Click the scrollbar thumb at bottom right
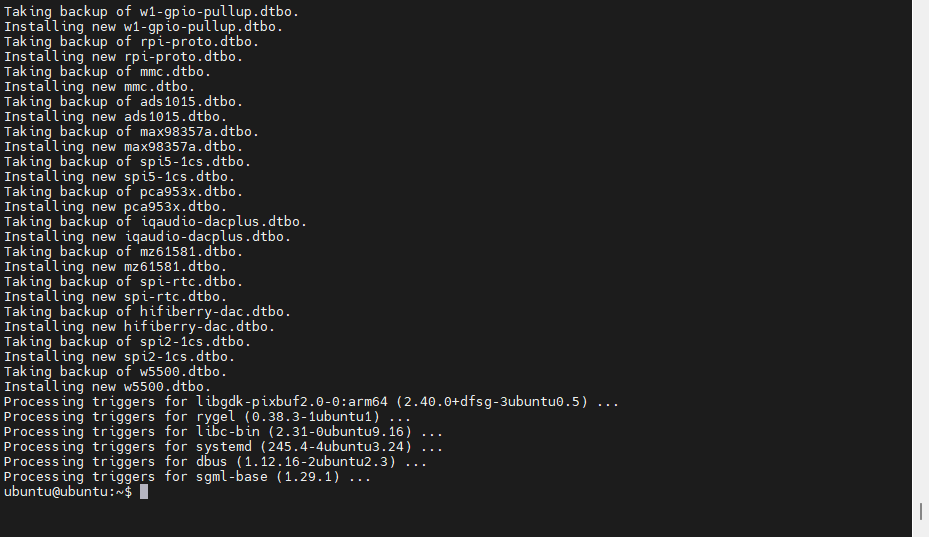The width and height of the screenshot is (929, 537). click(920, 511)
